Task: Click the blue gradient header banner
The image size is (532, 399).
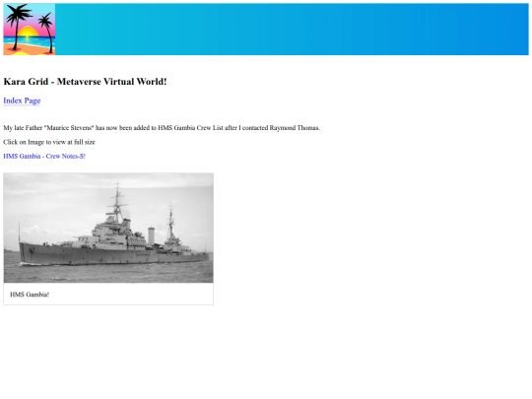Action: point(292,30)
